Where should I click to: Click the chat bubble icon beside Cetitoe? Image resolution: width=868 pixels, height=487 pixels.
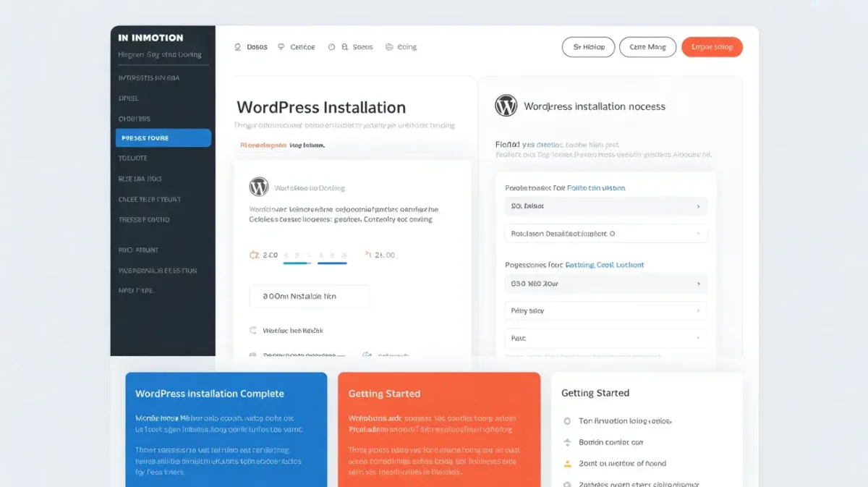pyautogui.click(x=281, y=47)
